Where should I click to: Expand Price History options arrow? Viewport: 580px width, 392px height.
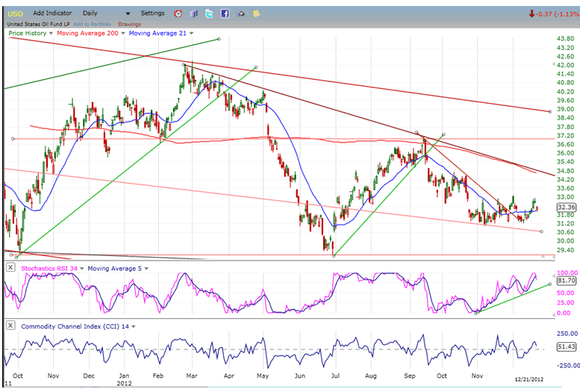click(51, 34)
